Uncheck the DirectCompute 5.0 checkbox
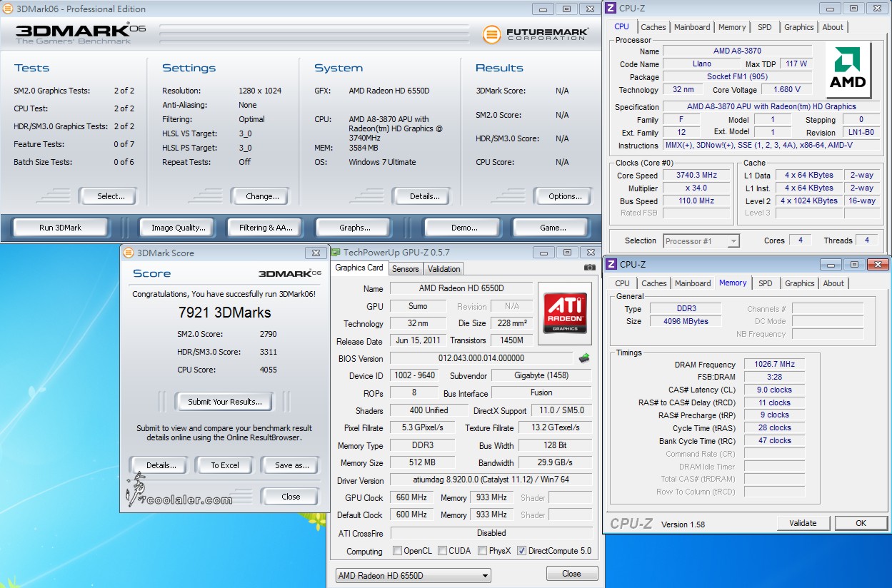Viewport: 892px width, 588px height. coord(521,551)
